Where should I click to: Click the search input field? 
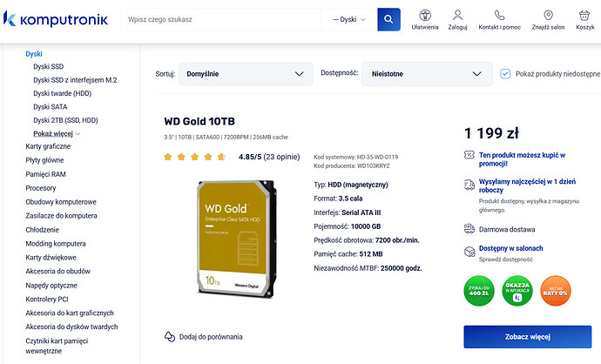[221, 19]
